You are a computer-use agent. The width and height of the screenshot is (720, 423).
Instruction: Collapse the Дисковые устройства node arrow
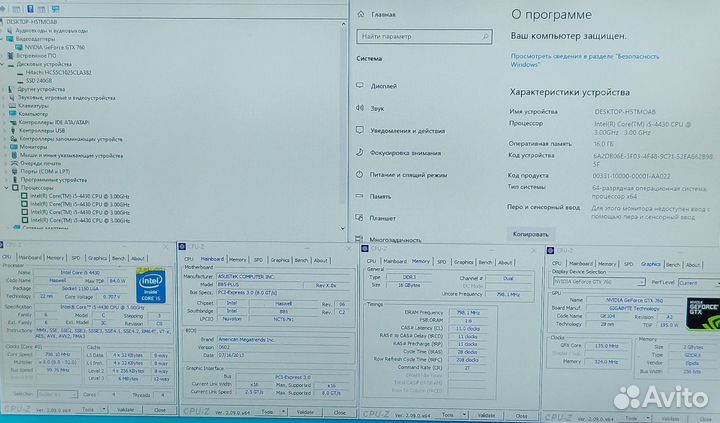(x=3, y=64)
